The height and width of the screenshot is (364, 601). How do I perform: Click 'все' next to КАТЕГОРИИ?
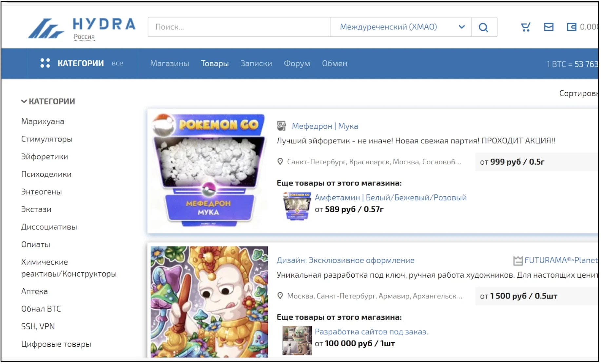tap(117, 63)
